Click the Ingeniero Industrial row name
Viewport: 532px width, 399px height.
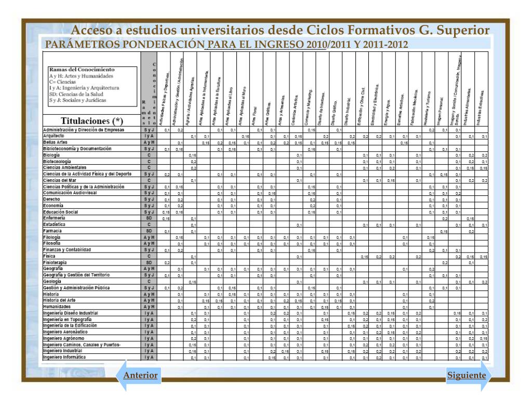click(62, 351)
